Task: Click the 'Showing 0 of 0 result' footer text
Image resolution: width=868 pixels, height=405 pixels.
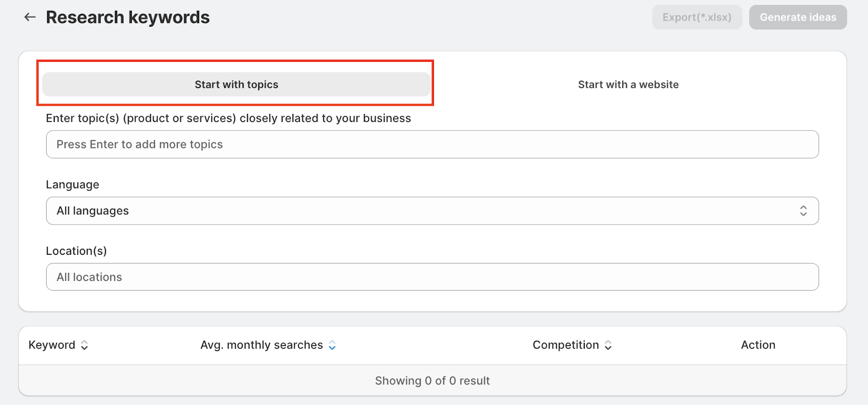Action: pos(432,381)
